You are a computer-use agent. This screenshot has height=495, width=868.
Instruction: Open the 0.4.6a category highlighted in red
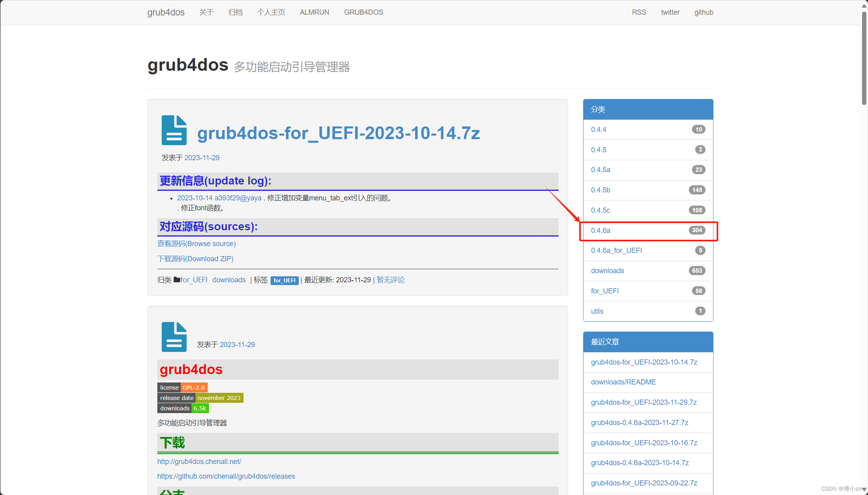600,231
